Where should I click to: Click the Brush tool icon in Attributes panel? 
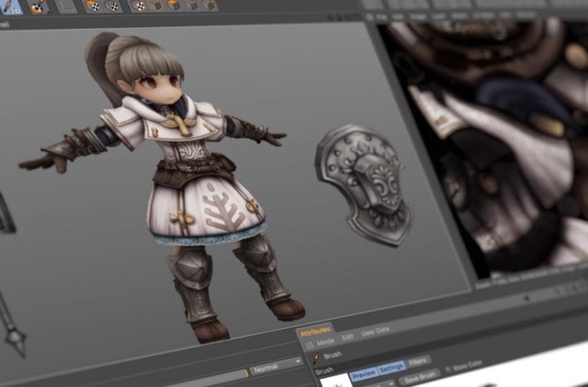(315, 355)
